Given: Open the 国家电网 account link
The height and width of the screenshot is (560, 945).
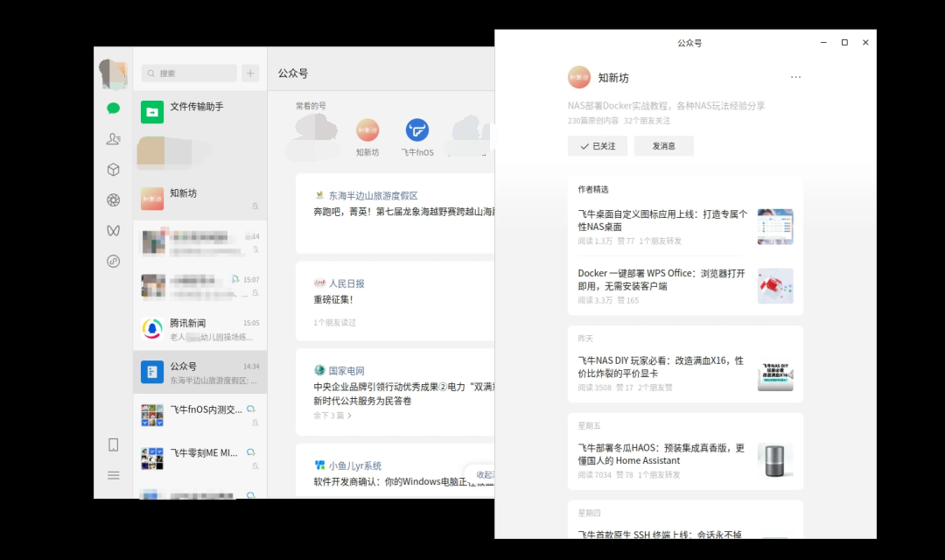Looking at the screenshot, I should (346, 371).
